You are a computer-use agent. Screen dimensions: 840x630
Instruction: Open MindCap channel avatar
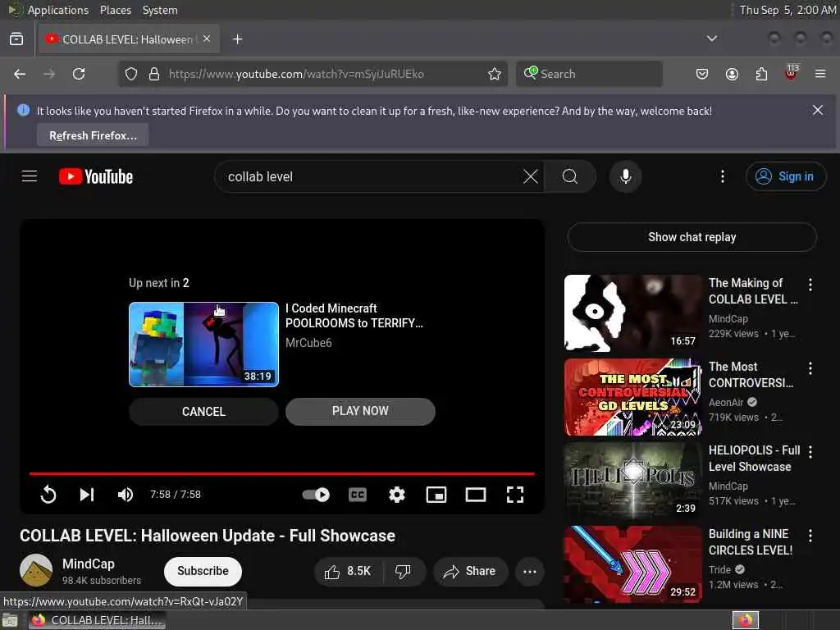pos(36,570)
